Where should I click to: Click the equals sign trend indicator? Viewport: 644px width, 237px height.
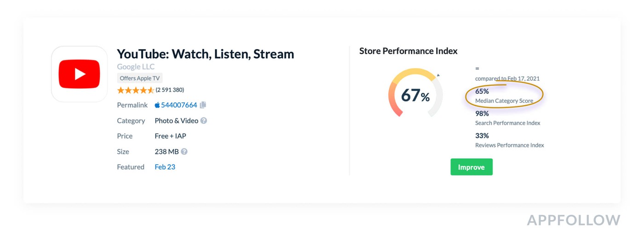pos(477,68)
